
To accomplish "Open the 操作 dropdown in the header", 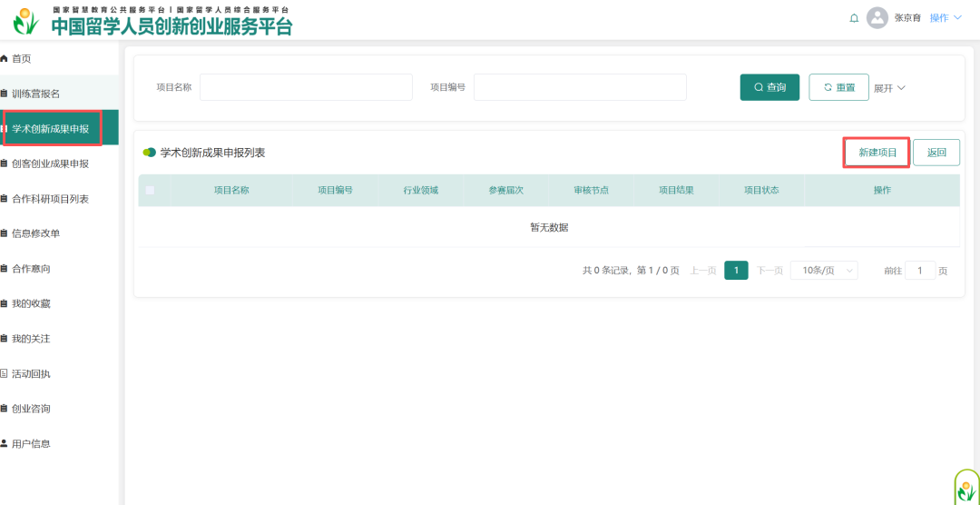I will [945, 18].
